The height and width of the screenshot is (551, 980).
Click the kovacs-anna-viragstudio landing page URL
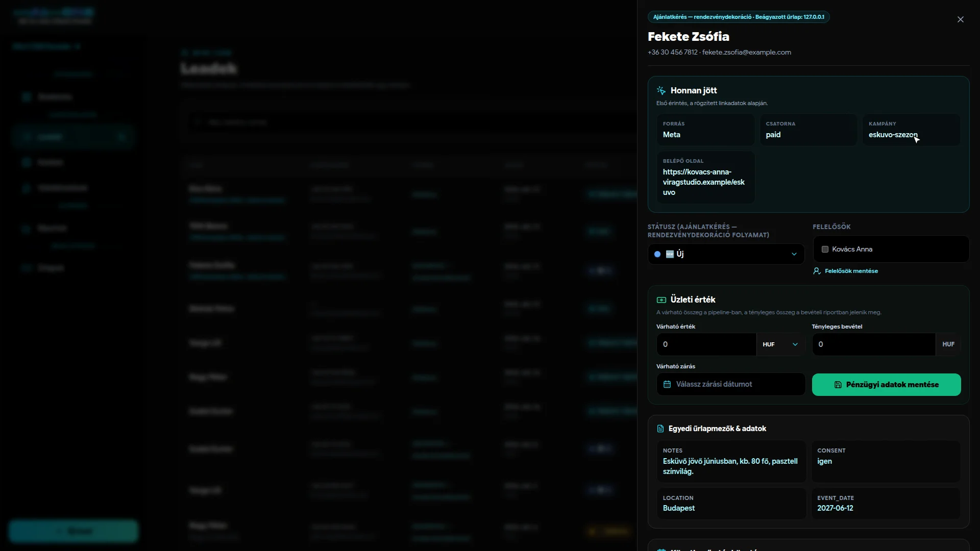704,182
